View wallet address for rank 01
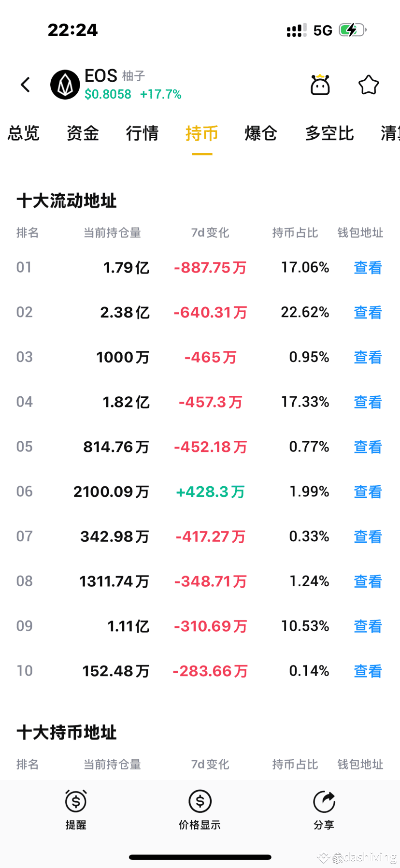 [x=368, y=267]
